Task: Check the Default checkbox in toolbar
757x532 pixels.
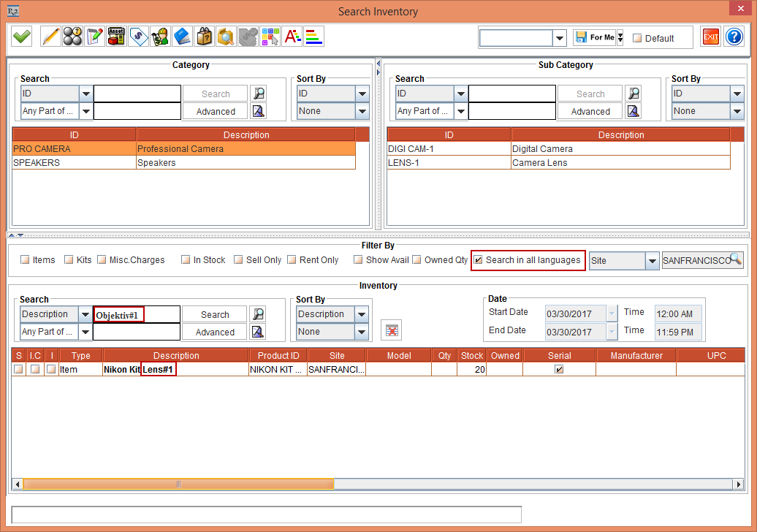Action: click(x=637, y=38)
